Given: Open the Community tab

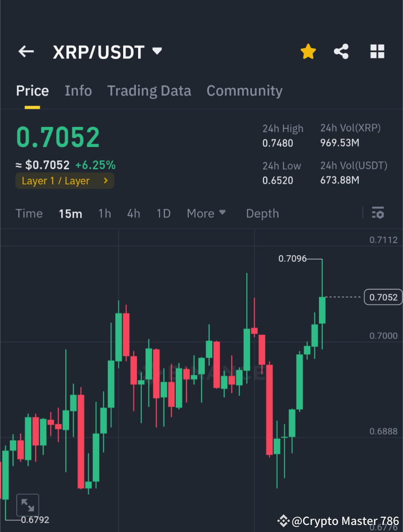Looking at the screenshot, I should tap(244, 91).
